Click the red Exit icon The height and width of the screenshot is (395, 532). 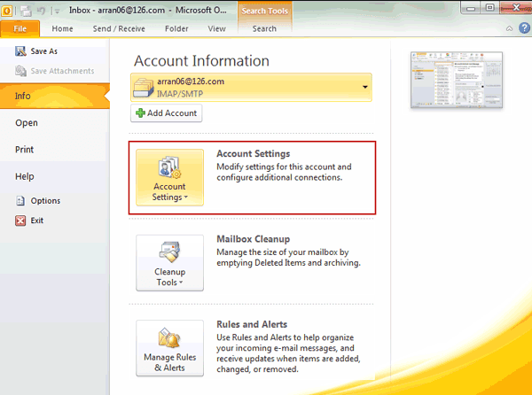point(20,221)
